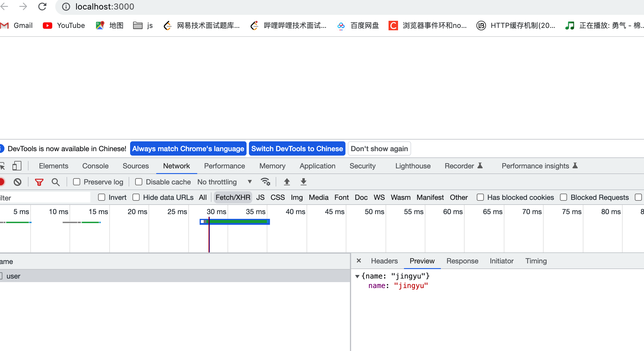Screen dimensions: 644x351
Task: Close the request details panel
Action: (x=359, y=261)
